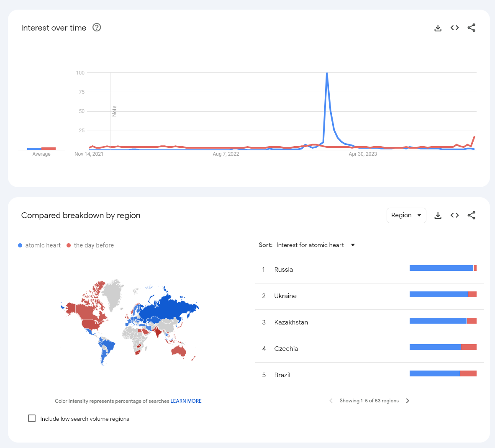Click the LEARN MORE link
The height and width of the screenshot is (448, 495).
[186, 401]
